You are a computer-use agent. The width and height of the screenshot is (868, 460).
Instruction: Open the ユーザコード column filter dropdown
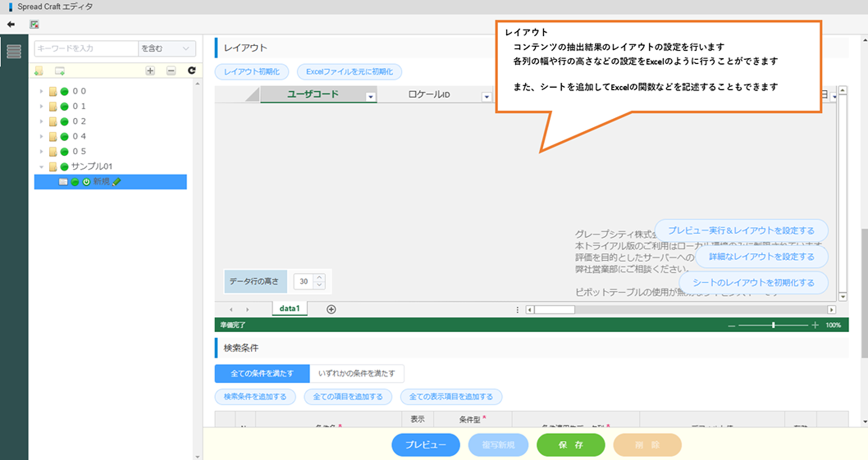pos(370,97)
